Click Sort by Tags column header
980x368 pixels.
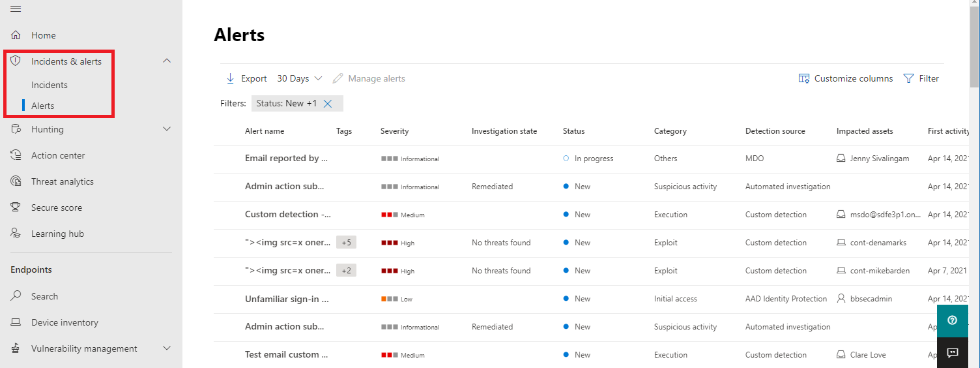pos(344,131)
